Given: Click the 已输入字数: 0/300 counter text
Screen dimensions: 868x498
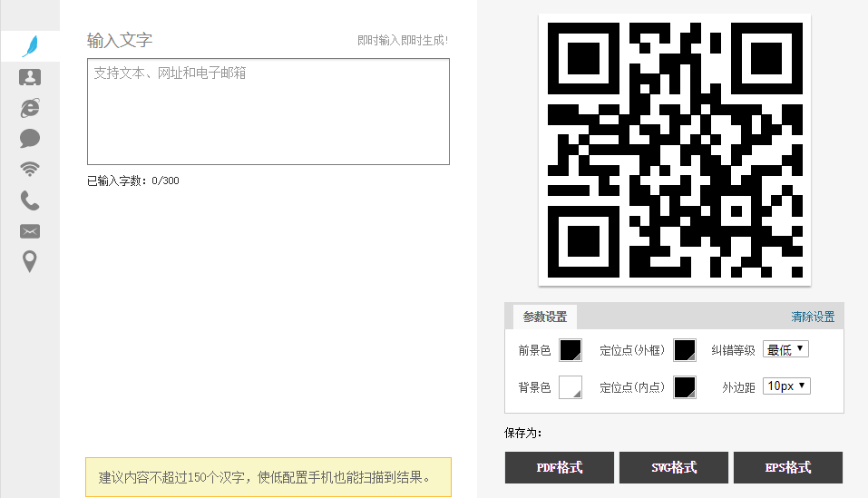Looking at the screenshot, I should click(x=132, y=181).
